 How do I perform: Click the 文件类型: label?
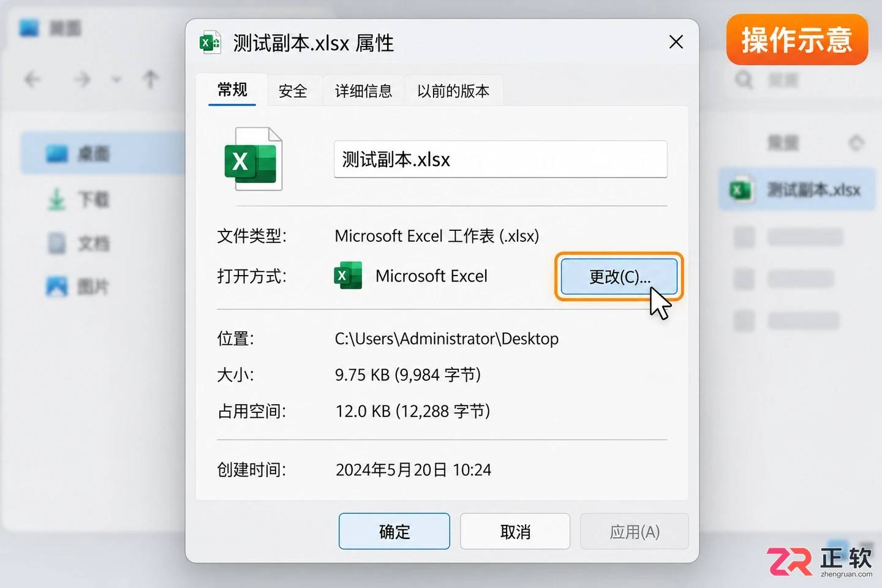(252, 236)
